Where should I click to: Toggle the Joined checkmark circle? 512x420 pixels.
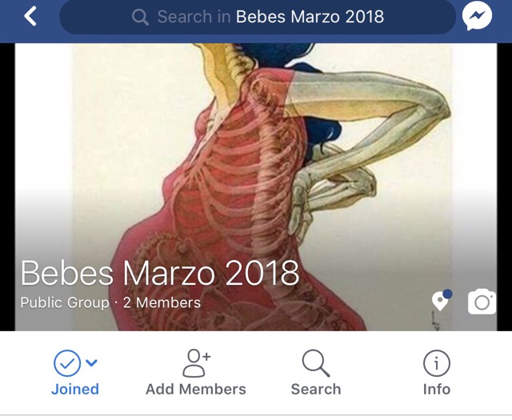pos(67,363)
